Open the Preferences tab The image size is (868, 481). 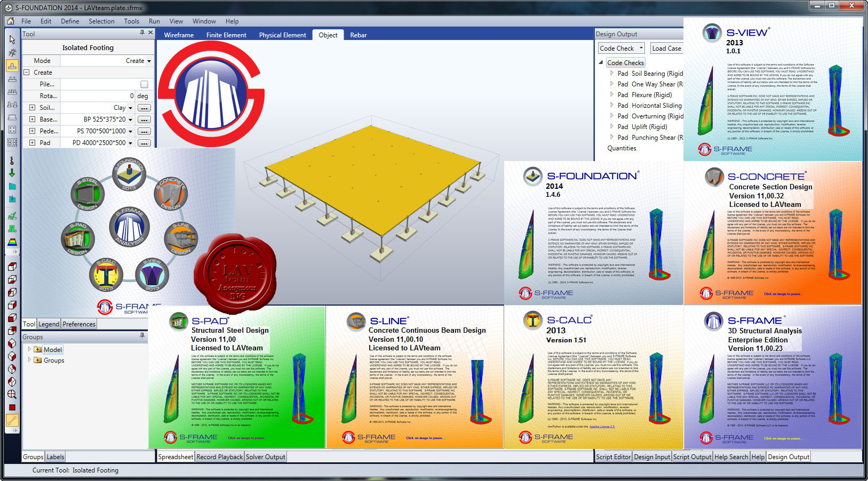click(79, 324)
